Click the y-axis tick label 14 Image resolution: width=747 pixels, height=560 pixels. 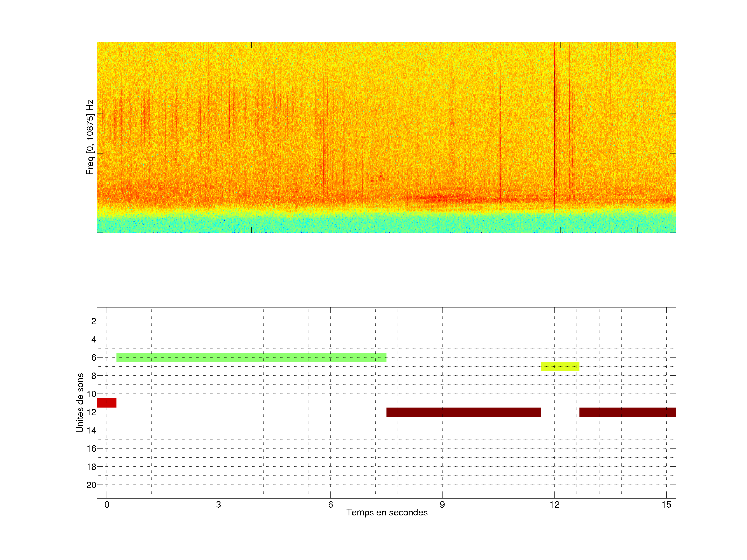(91, 430)
